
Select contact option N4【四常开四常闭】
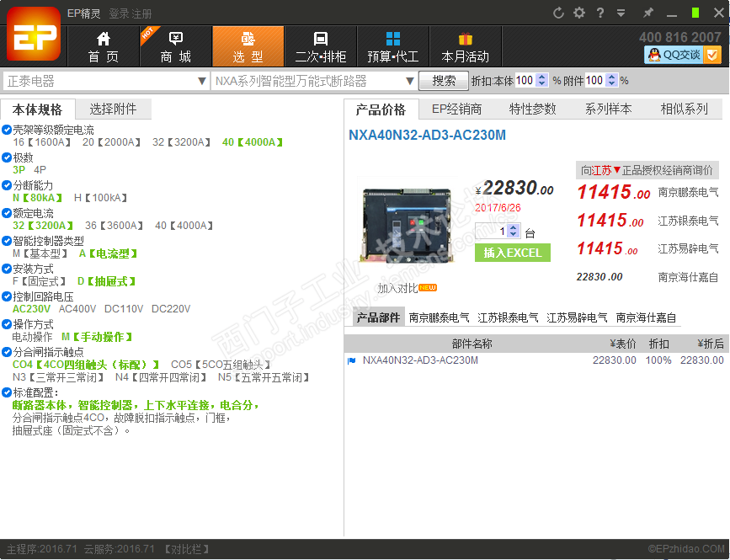(x=161, y=377)
